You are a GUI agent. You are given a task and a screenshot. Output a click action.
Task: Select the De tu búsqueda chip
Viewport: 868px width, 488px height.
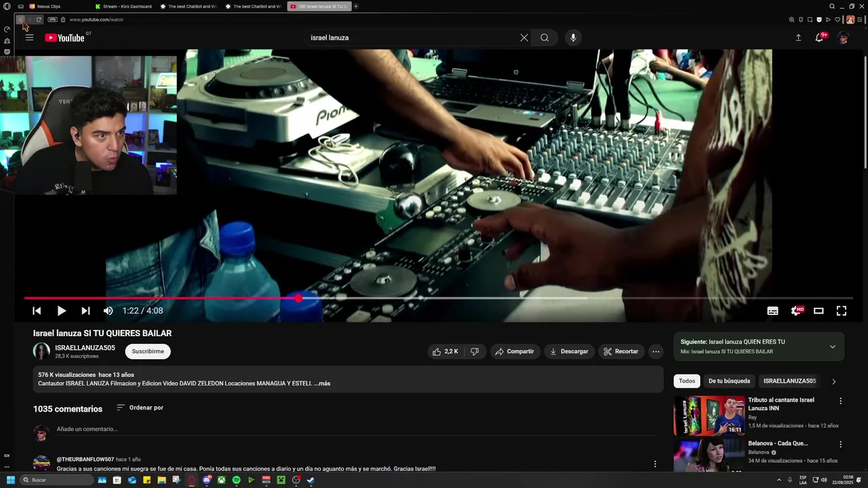coord(729,381)
